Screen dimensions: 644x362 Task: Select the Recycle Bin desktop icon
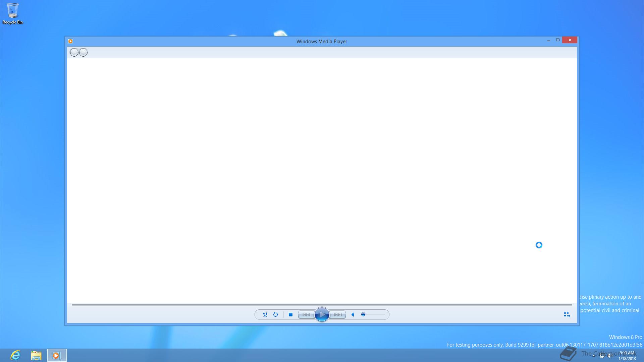13,13
